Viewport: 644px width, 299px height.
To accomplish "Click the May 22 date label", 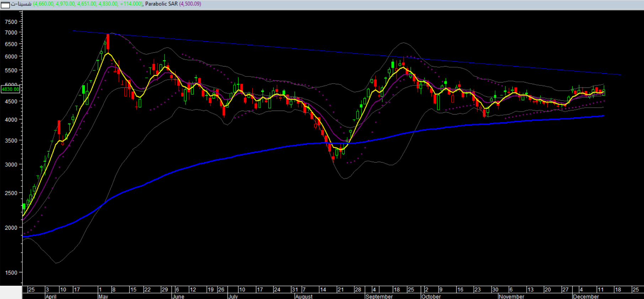I will [x=147, y=289].
